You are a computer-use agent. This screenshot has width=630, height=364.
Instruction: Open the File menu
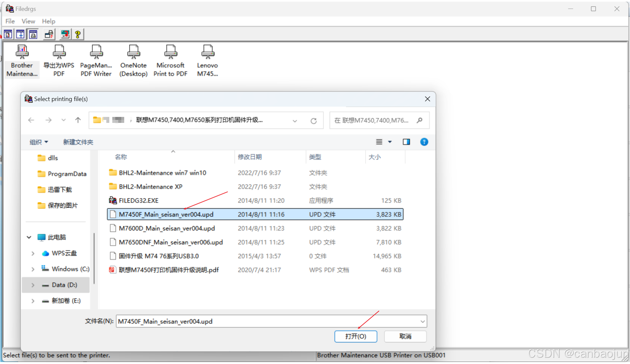tap(10, 21)
